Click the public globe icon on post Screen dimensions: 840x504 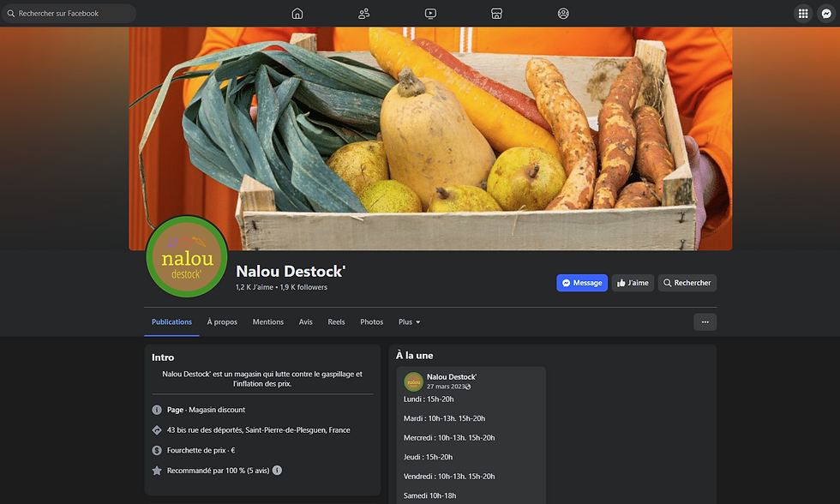point(468,387)
